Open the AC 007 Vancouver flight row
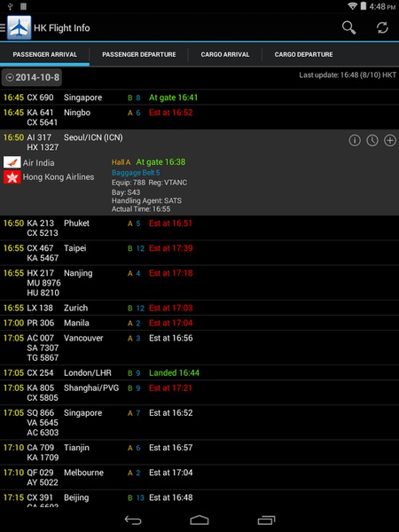Image resolution: width=399 pixels, height=532 pixels. 199,348
